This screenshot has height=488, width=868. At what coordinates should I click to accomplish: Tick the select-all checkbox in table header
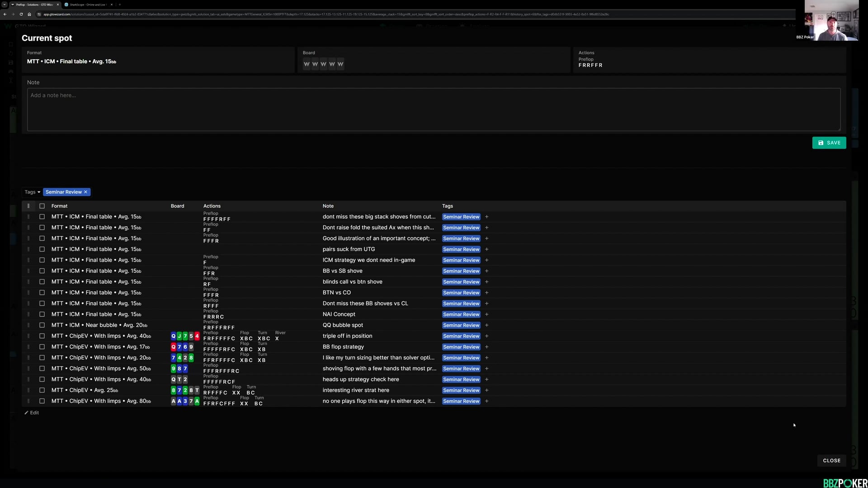[x=42, y=206]
